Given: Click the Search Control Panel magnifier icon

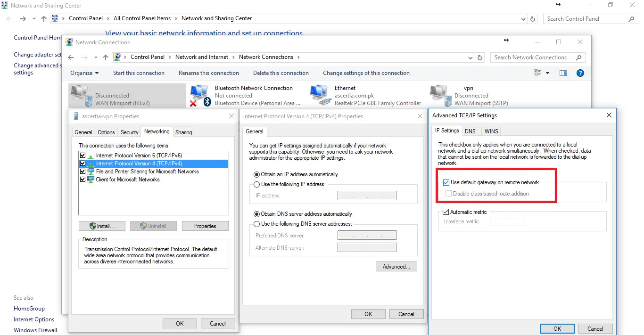Looking at the screenshot, I should point(631,19).
